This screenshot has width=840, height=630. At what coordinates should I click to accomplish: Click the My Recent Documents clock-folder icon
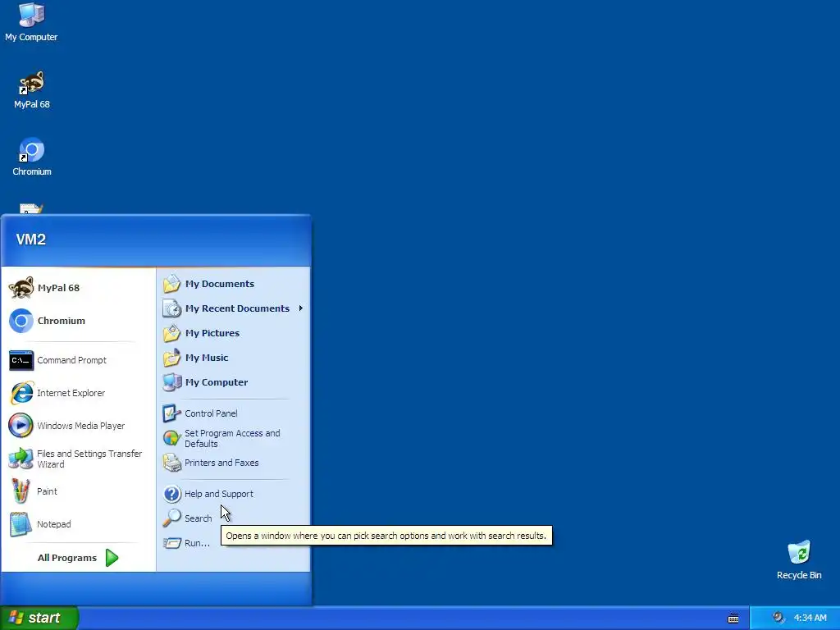pyautogui.click(x=172, y=308)
